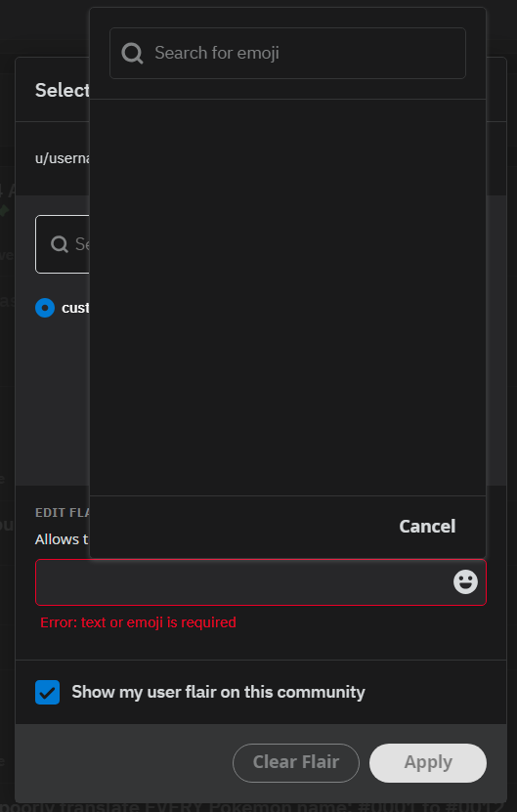517x812 pixels.
Task: Click the magnifier icon in flair search box
Action: click(x=60, y=244)
